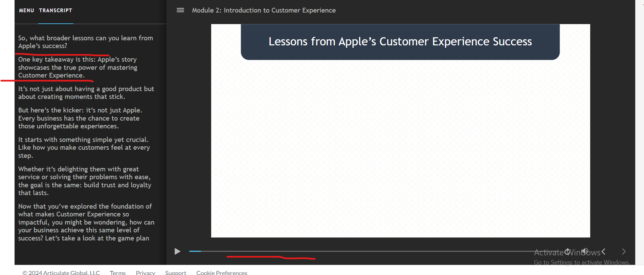Click the slide title 'Lessons from Apple's Customer Experience Success'

[400, 41]
